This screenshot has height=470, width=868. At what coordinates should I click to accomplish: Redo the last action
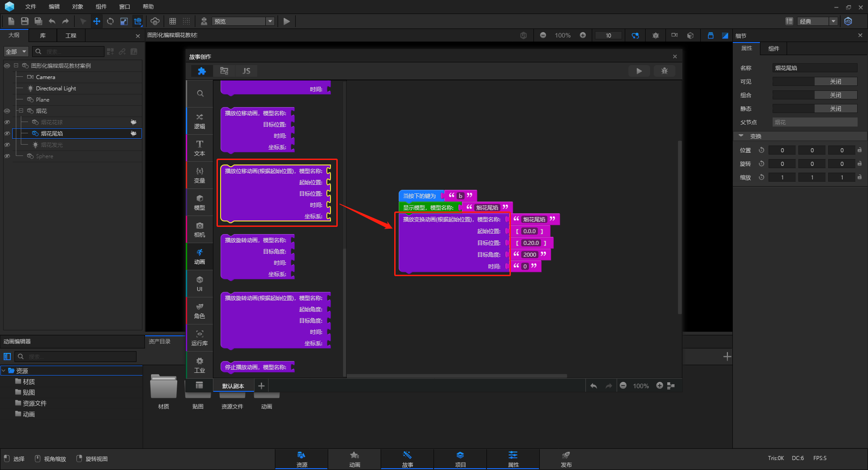[66, 21]
